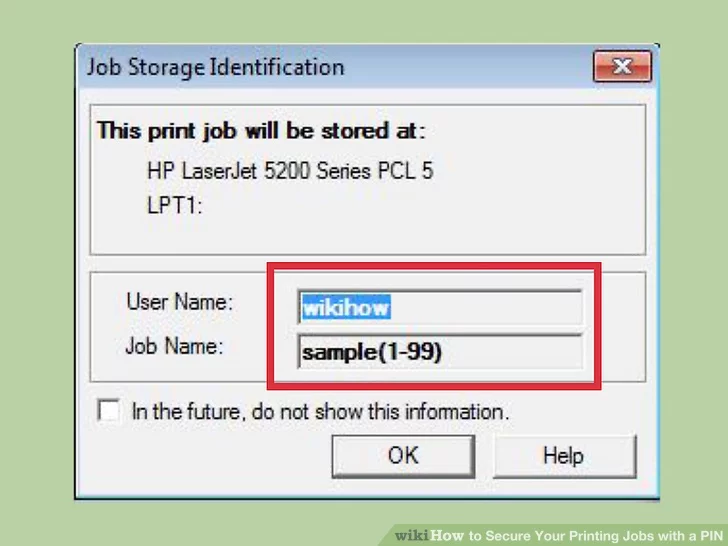The width and height of the screenshot is (728, 546).
Task: Click the LPT1 port text
Action: (175, 205)
